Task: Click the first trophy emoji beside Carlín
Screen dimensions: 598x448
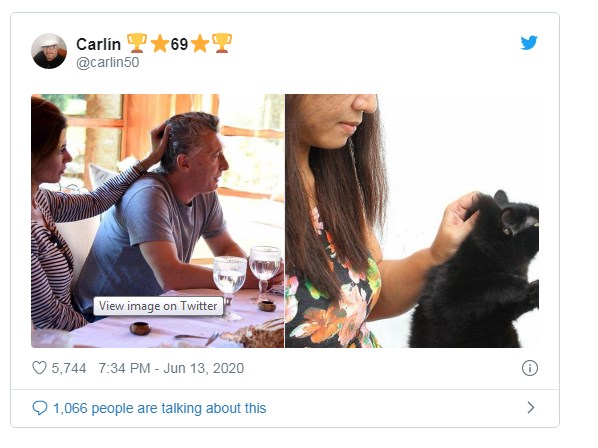Action: click(137, 43)
